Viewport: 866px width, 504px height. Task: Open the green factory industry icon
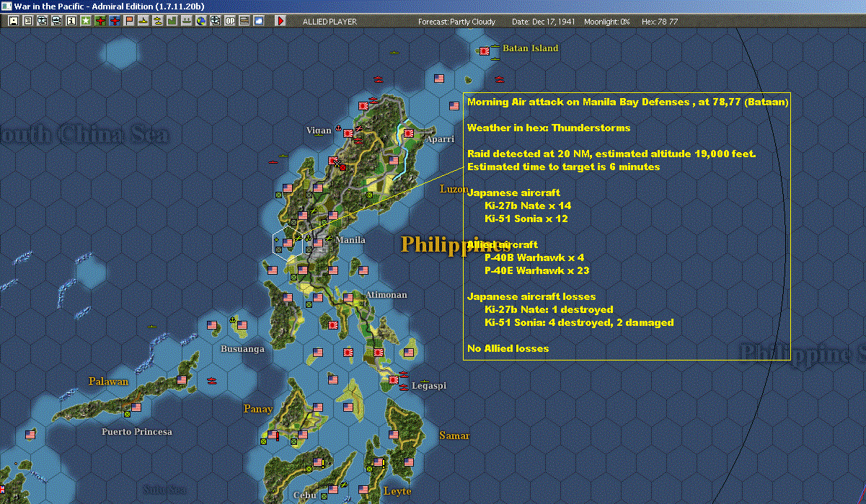[172, 21]
